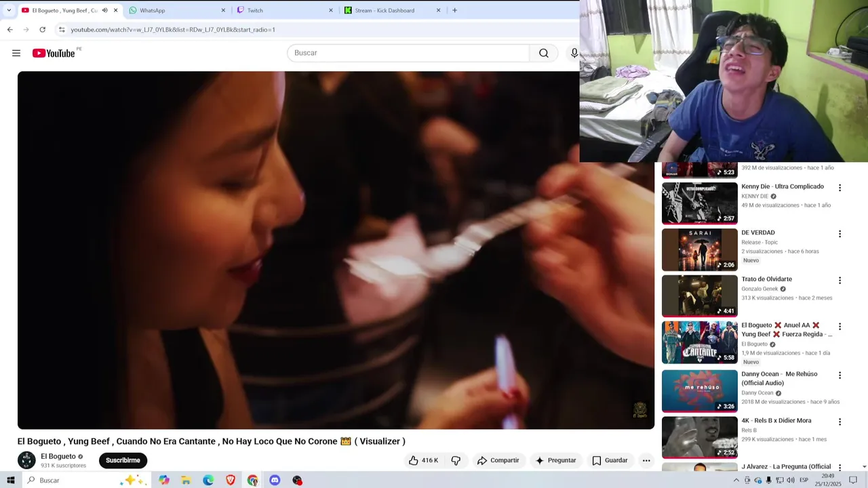The width and height of the screenshot is (868, 488).
Task: Open J Alvarez - La Pregunta title
Action: click(x=786, y=466)
